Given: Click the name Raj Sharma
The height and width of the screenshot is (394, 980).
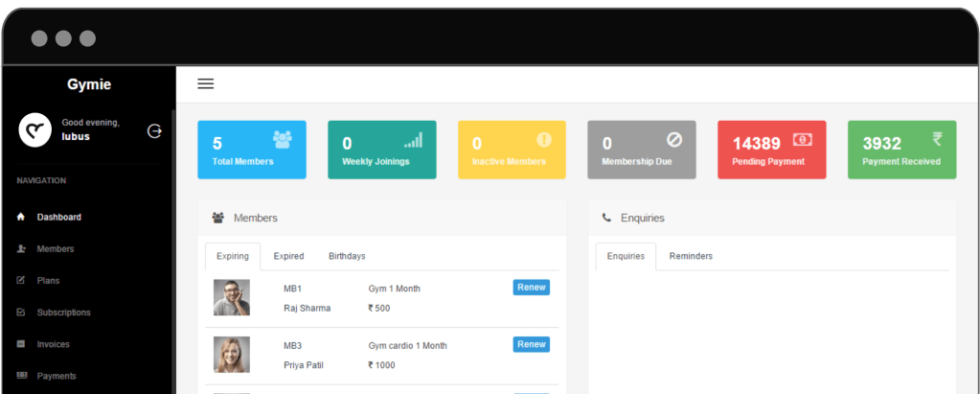Looking at the screenshot, I should click(307, 309).
